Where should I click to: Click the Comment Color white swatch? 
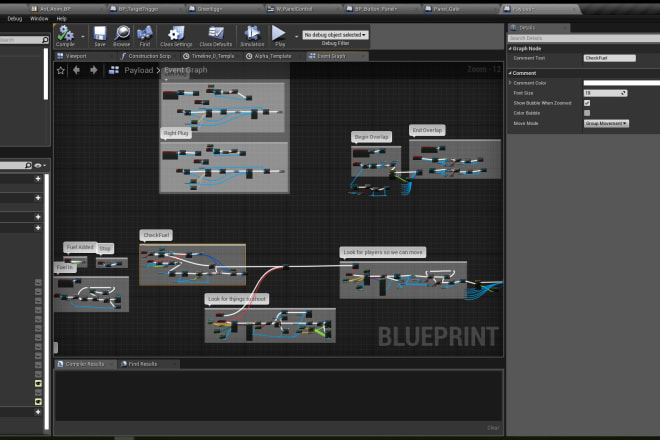(x=622, y=83)
